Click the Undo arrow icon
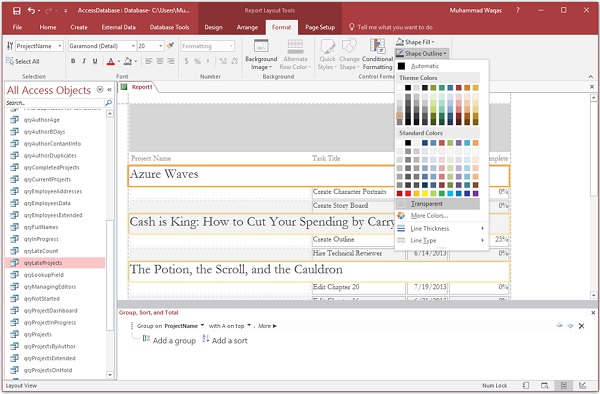The width and height of the screenshot is (600, 394). [x=31, y=11]
